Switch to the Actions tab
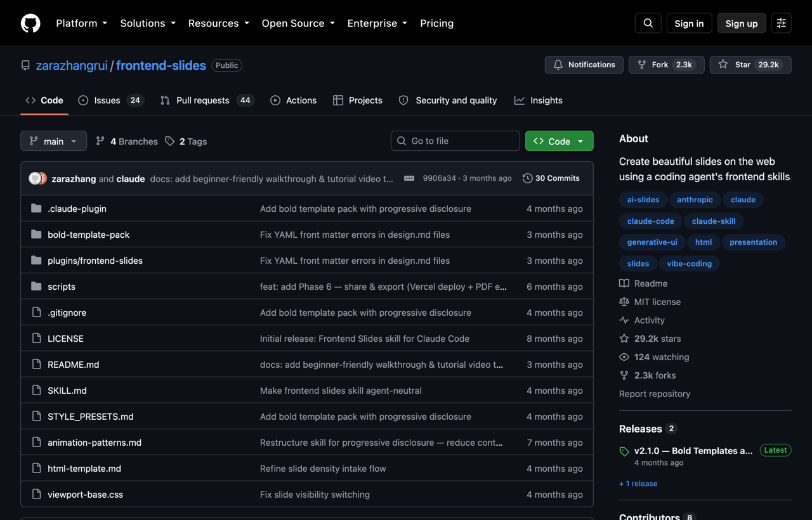Viewport: 812px width, 520px height. [293, 100]
